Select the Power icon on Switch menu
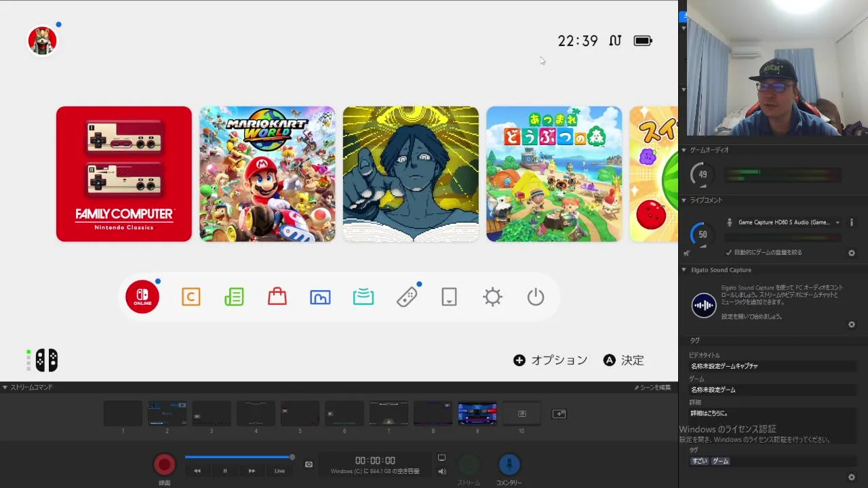868x488 pixels. (536, 297)
